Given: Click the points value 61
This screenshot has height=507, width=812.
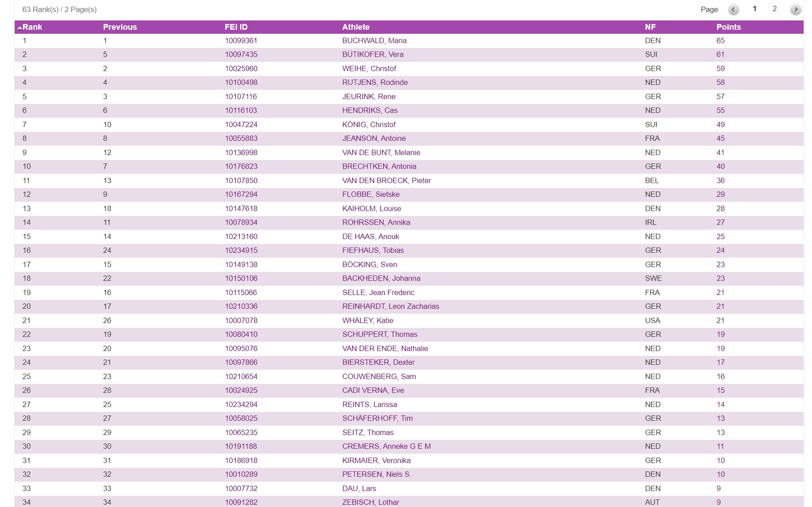Looking at the screenshot, I should click(x=720, y=54).
